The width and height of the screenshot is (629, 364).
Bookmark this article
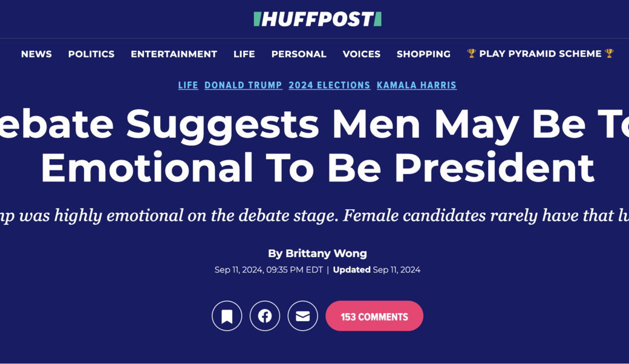click(x=227, y=316)
